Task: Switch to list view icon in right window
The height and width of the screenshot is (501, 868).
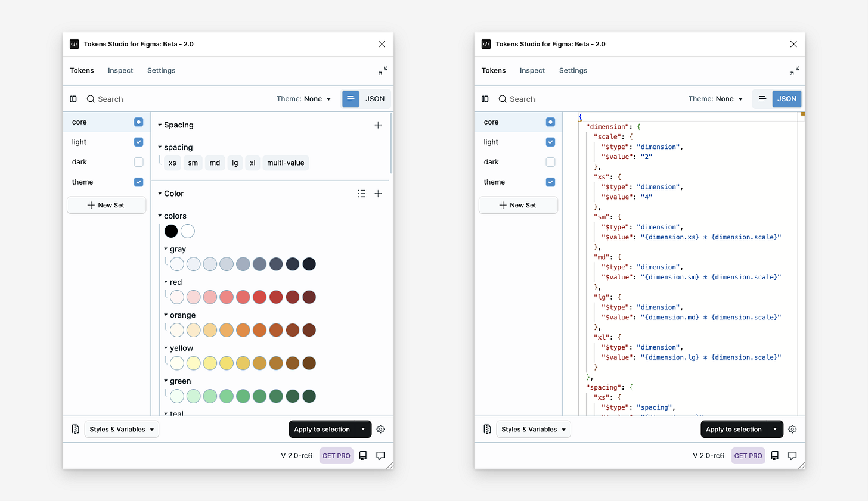Action: pyautogui.click(x=762, y=99)
